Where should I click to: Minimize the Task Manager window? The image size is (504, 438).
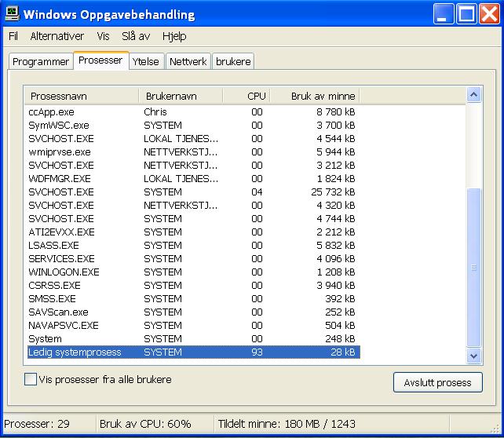pos(444,14)
